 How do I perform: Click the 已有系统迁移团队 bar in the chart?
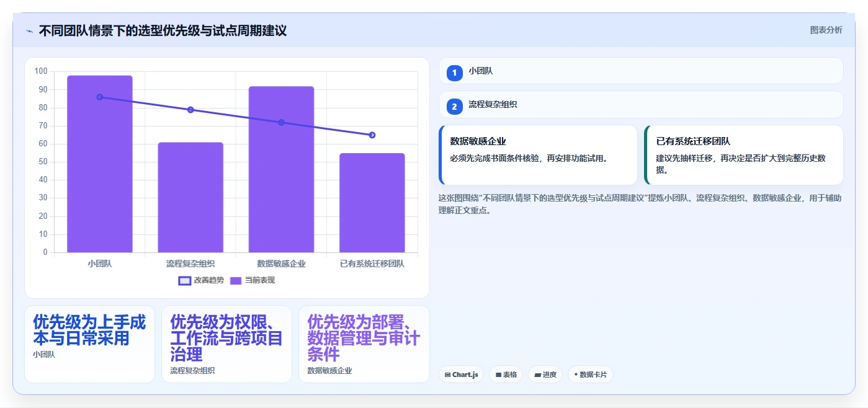point(372,203)
